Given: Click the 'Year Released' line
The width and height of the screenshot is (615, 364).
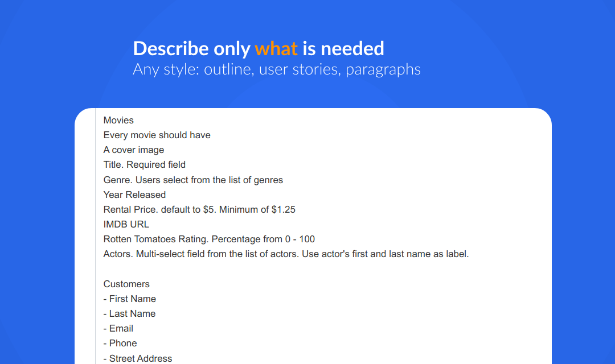Looking at the screenshot, I should coord(134,195).
